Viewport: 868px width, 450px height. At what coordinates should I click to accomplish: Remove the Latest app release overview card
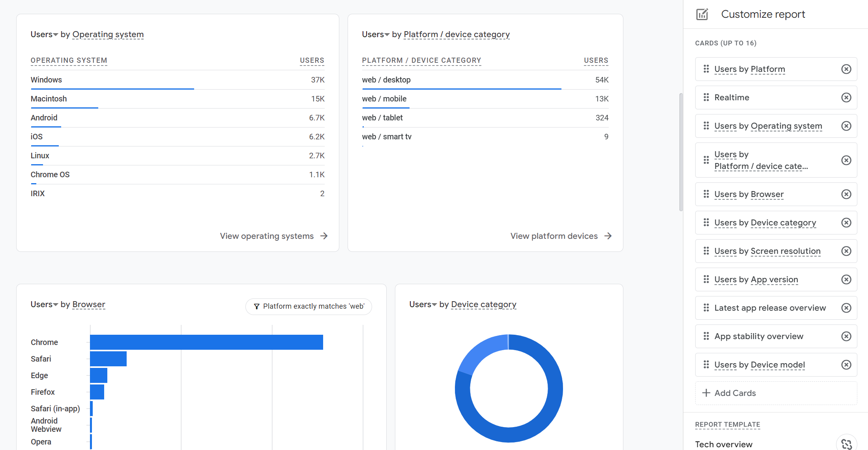[846, 308]
